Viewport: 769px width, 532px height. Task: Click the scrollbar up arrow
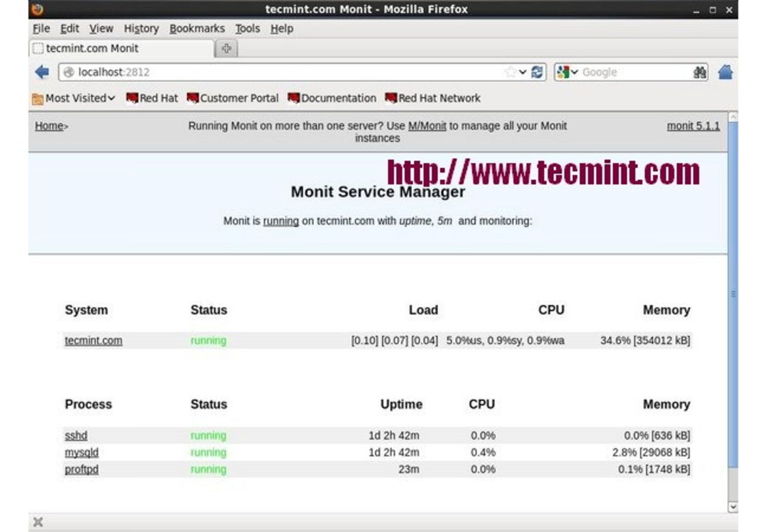(x=733, y=117)
